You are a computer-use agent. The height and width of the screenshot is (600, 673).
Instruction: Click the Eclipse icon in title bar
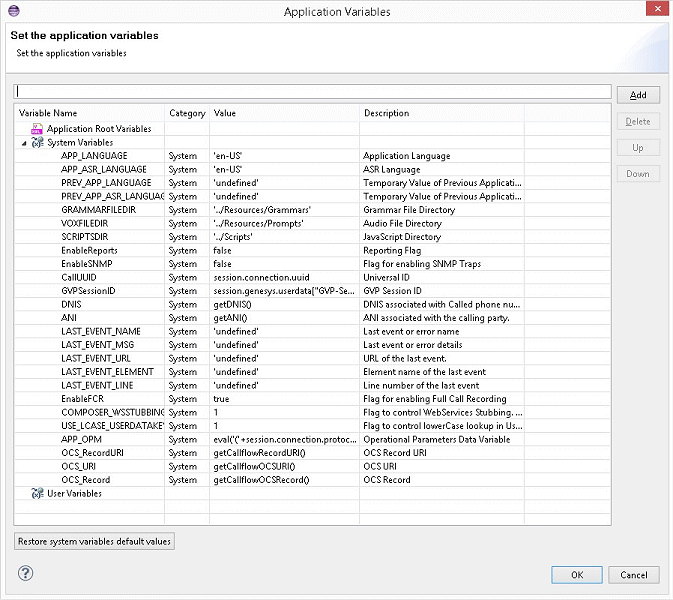click(x=14, y=11)
